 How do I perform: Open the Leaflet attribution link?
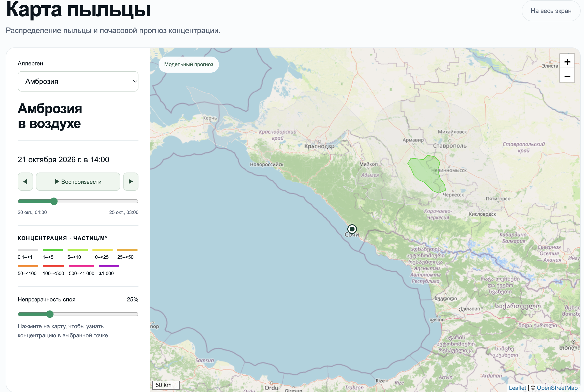[x=517, y=388]
